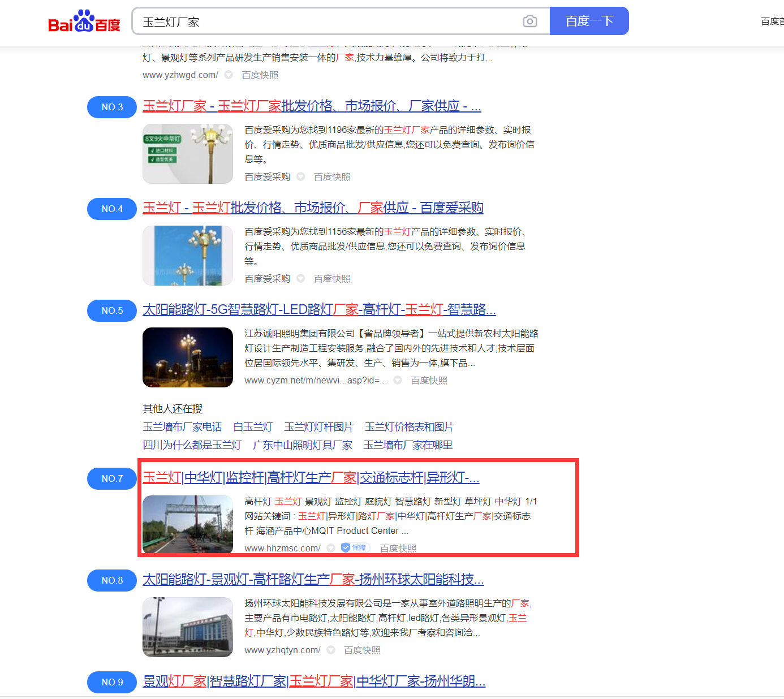Open the NO.4 result blue-sky lamp thumbnail

click(188, 256)
